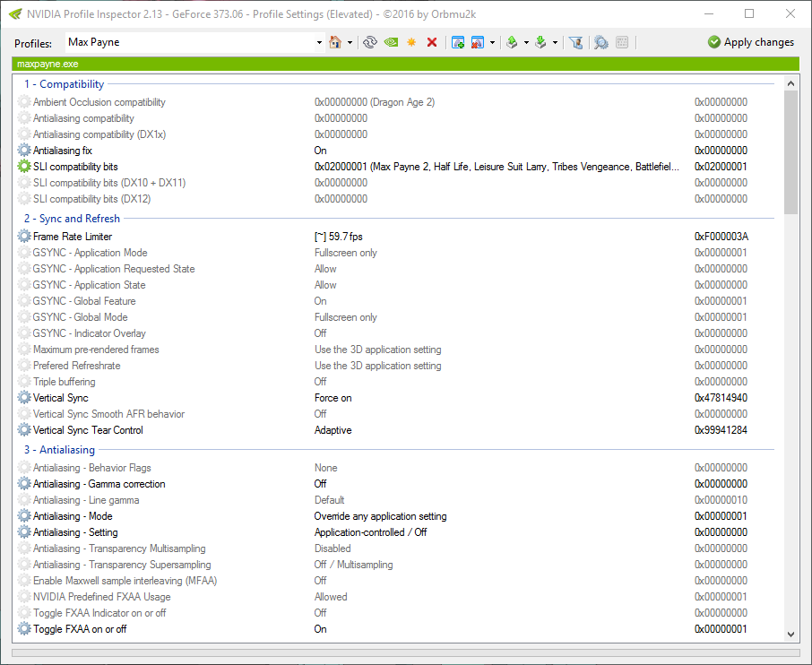Screen dimensions: 812x665
Task: Click the faded gear icon beside Triple buffering
Action: (x=24, y=382)
